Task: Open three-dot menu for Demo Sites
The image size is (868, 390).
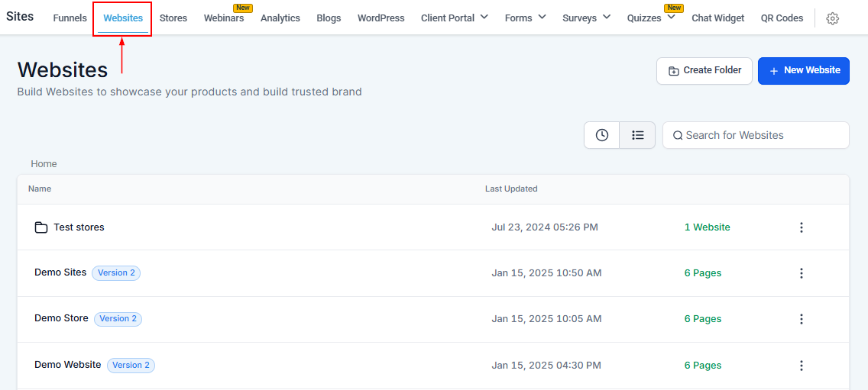Action: (801, 273)
